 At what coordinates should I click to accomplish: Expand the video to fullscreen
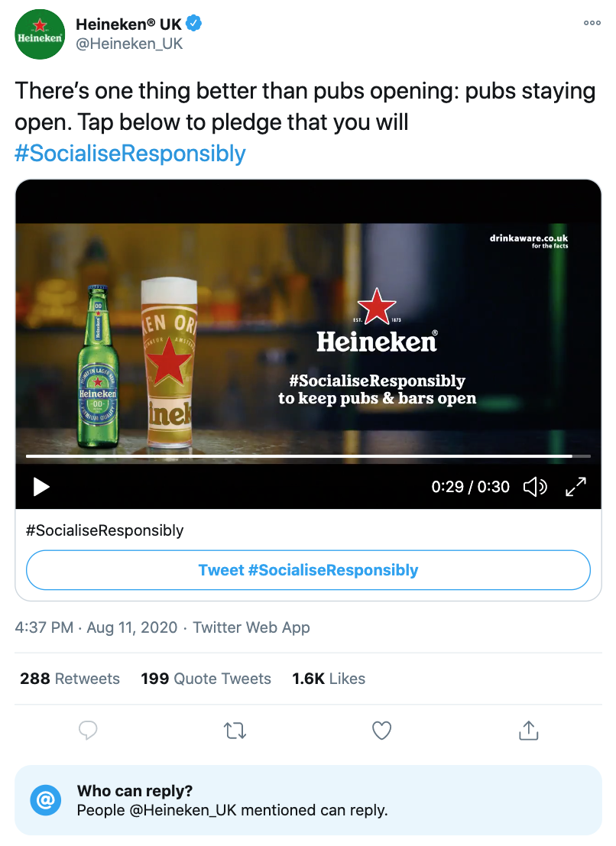tap(575, 487)
